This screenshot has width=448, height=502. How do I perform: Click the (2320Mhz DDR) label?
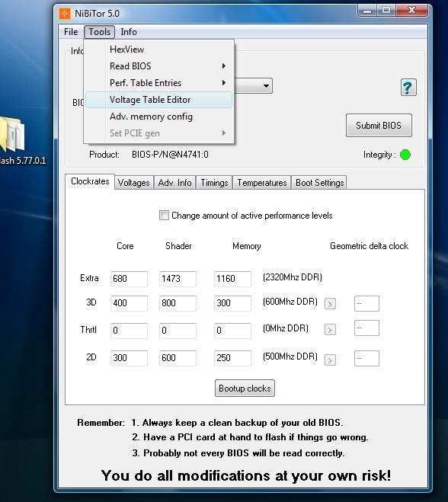[x=293, y=277]
